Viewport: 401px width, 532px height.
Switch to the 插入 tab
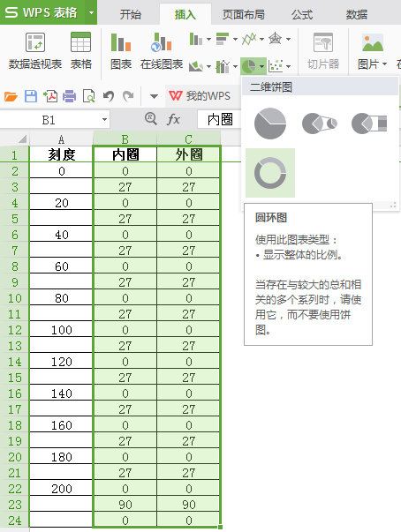(x=185, y=15)
